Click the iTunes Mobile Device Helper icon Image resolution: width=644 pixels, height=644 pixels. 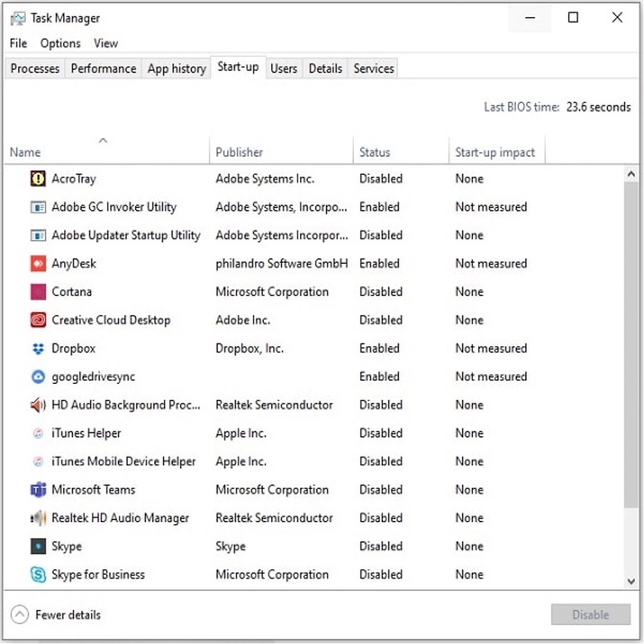tap(38, 462)
